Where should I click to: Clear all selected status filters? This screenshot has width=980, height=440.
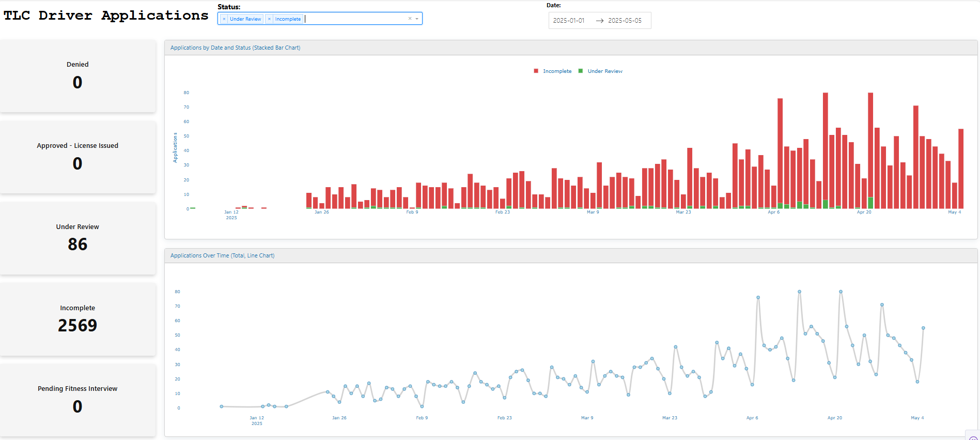click(410, 19)
